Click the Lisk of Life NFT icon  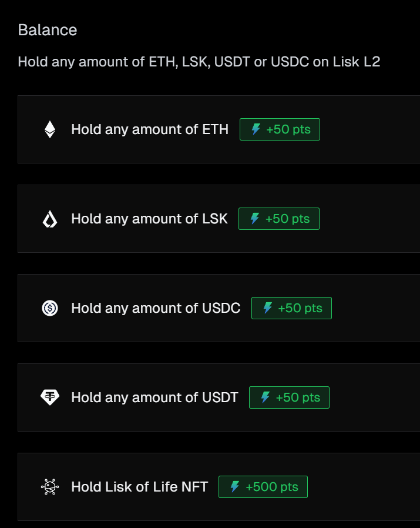coord(50,487)
